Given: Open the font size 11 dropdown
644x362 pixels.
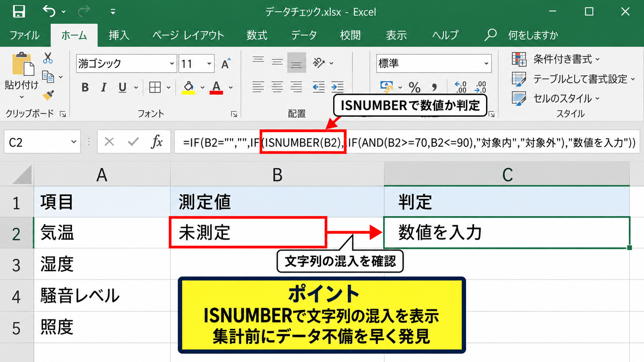Looking at the screenshot, I should coord(209,63).
